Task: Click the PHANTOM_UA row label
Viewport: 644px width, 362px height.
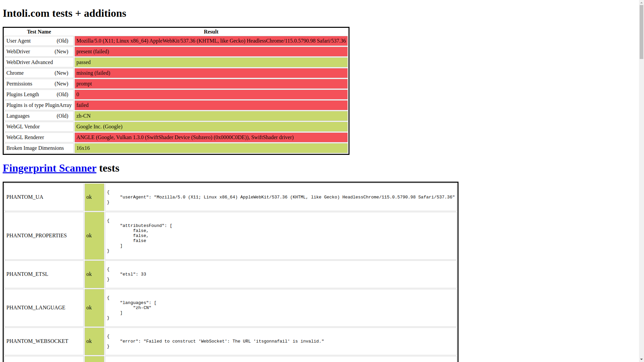Action: tap(25, 197)
